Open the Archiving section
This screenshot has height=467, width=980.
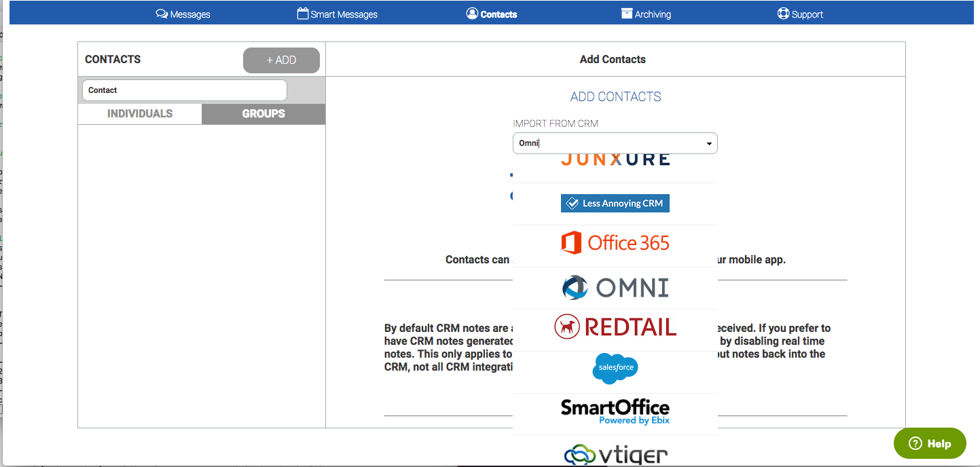(x=646, y=14)
